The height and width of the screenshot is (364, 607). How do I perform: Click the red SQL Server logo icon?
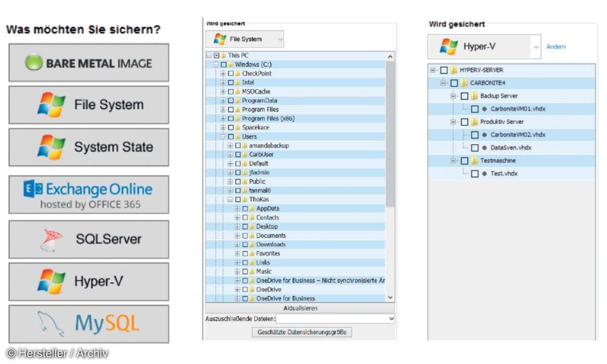(51, 240)
